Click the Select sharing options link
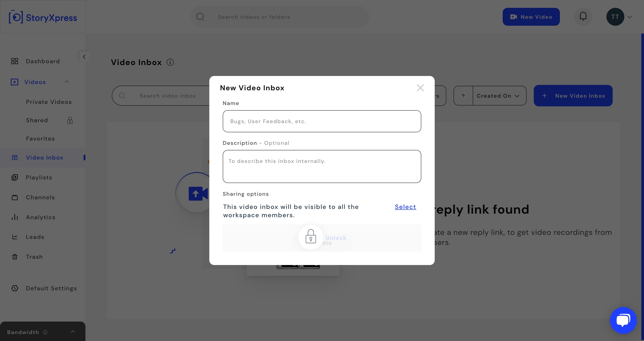The image size is (644, 341). (405, 207)
